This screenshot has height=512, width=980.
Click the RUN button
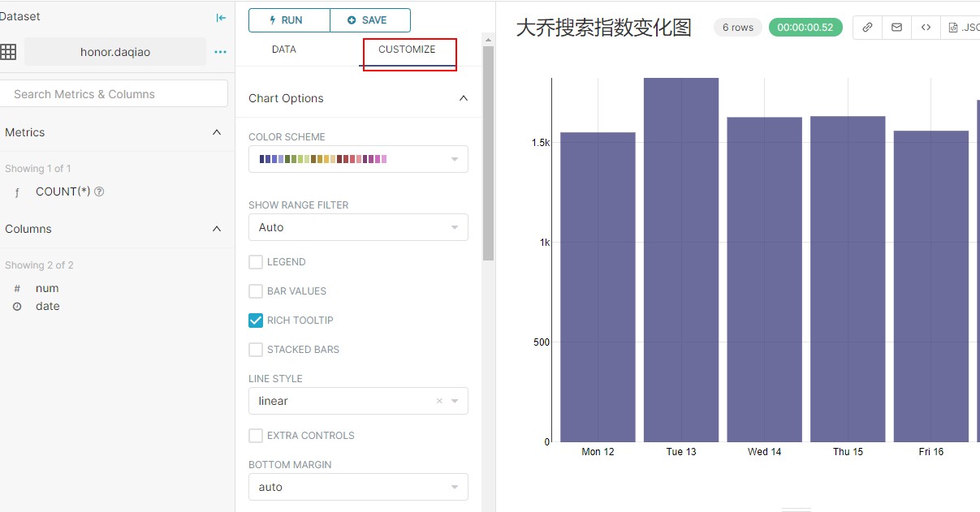(289, 20)
